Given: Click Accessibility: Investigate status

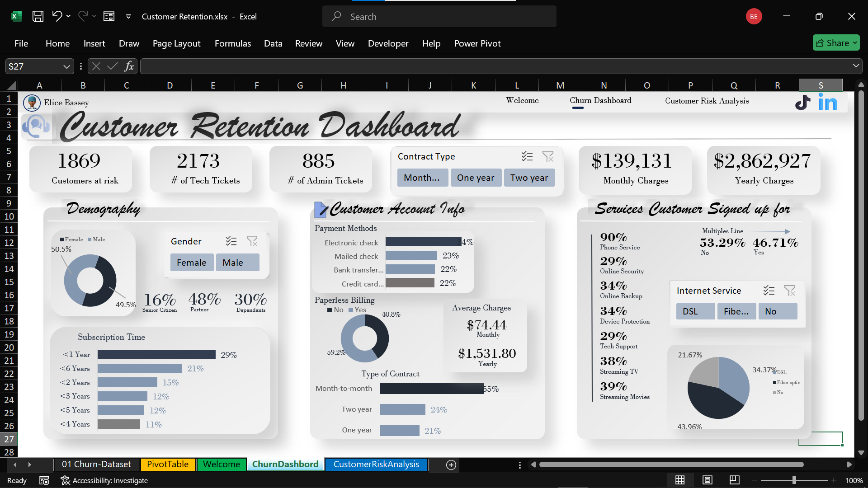Looking at the screenshot, I should point(104,480).
